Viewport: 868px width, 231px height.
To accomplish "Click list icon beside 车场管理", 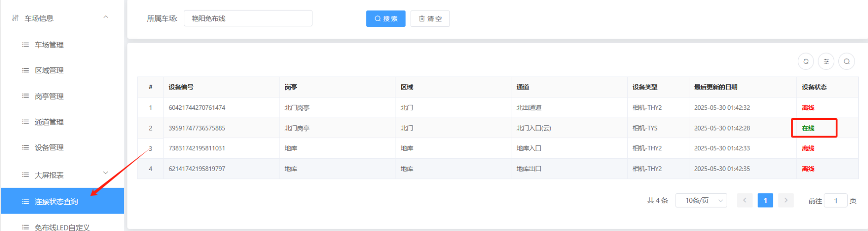I will point(25,45).
